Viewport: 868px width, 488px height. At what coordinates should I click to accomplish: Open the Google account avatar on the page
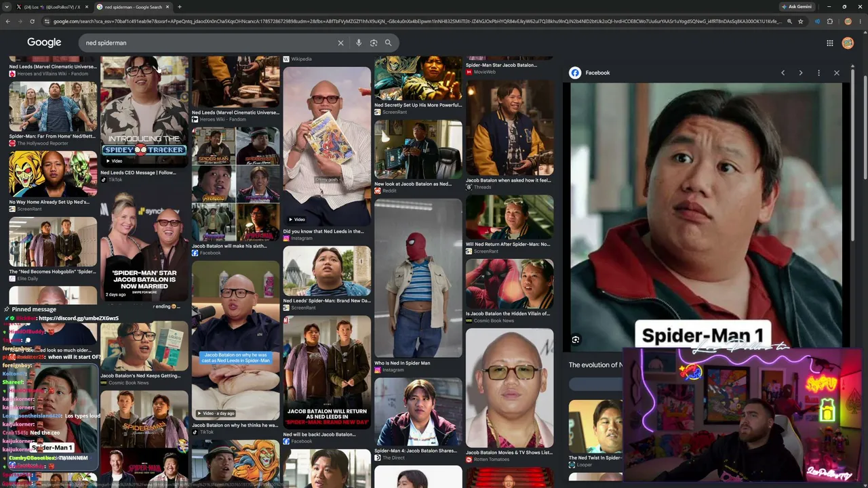848,43
